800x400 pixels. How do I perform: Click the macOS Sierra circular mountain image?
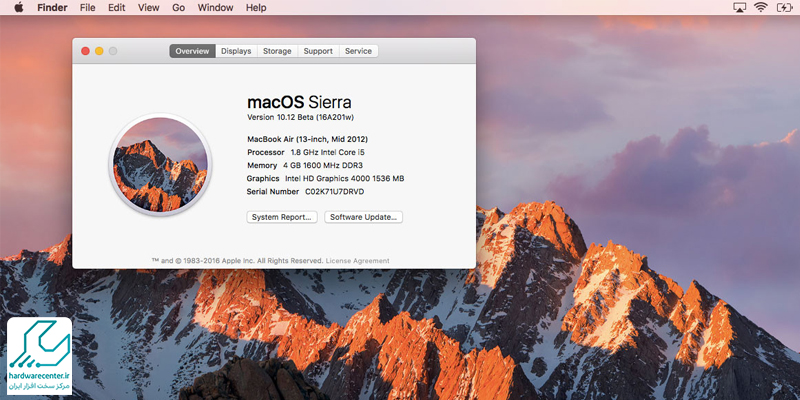coord(159,164)
